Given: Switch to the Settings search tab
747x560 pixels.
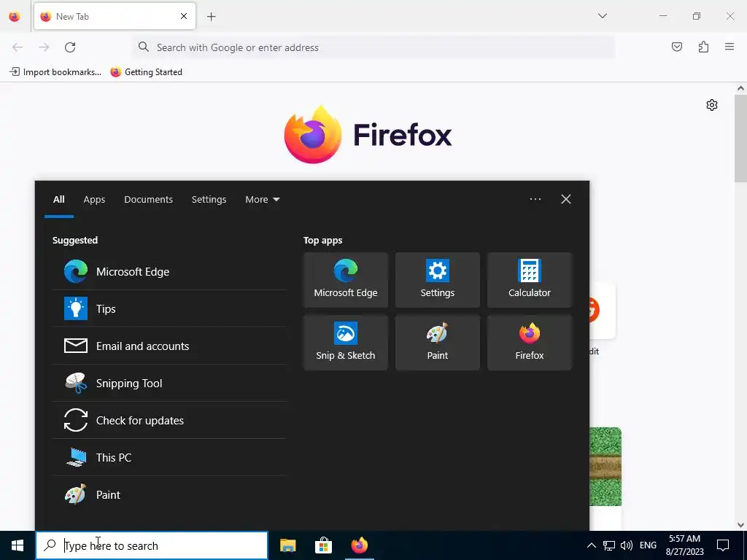Looking at the screenshot, I should (209, 200).
